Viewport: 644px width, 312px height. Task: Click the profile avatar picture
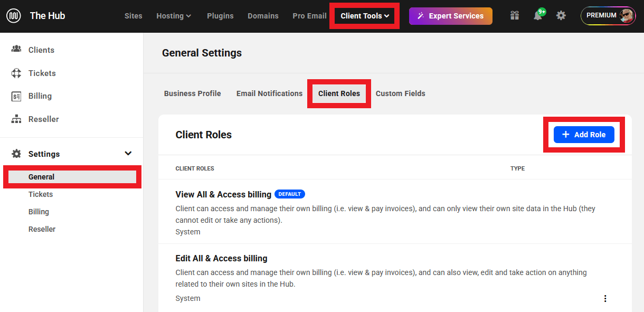[x=627, y=16]
